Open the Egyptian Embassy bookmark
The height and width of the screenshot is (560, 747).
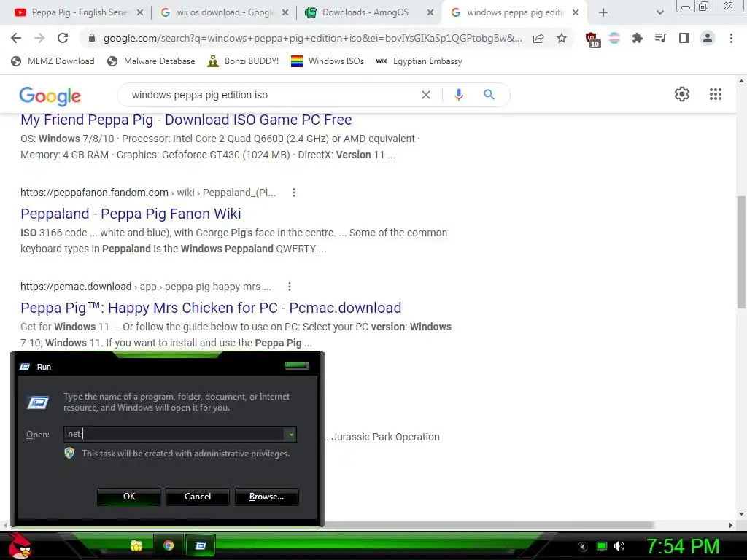[419, 61]
